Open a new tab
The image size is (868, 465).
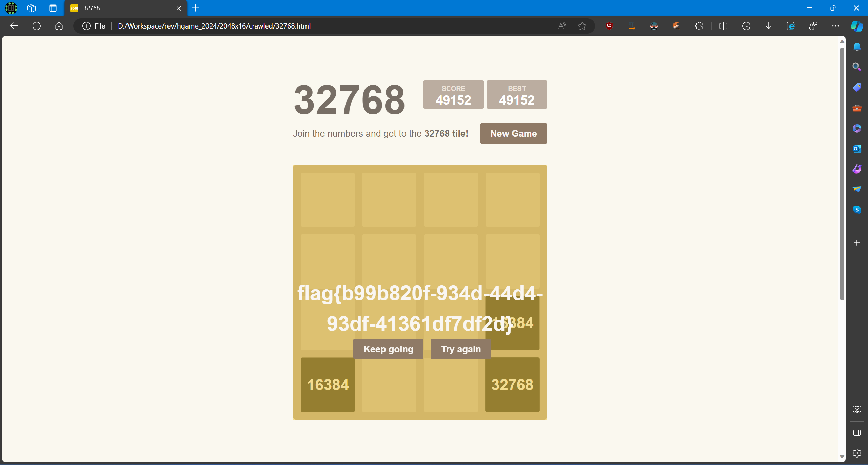196,8
